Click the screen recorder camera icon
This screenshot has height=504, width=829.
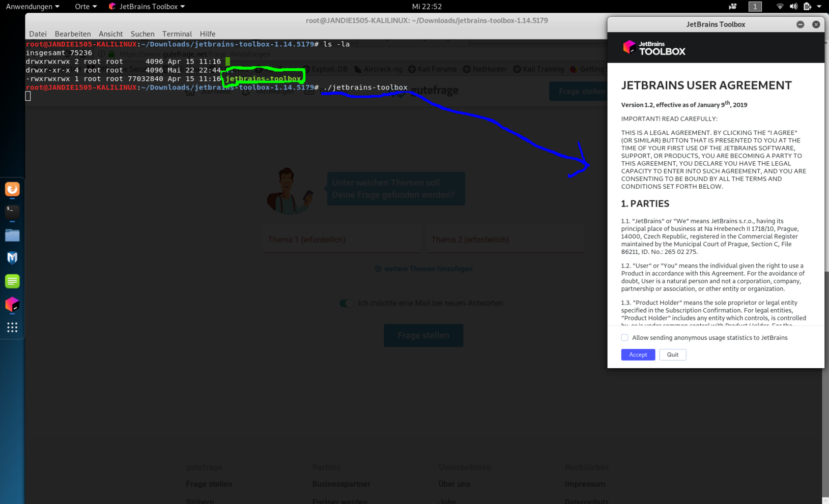point(732,7)
